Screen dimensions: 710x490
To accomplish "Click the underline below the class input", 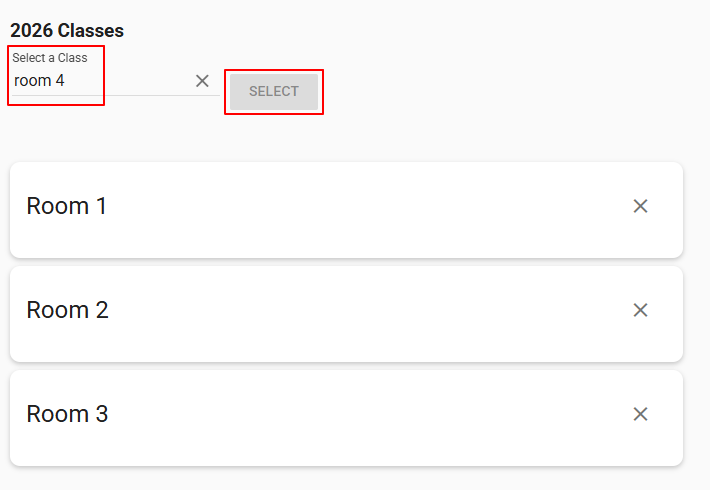I will point(150,96).
